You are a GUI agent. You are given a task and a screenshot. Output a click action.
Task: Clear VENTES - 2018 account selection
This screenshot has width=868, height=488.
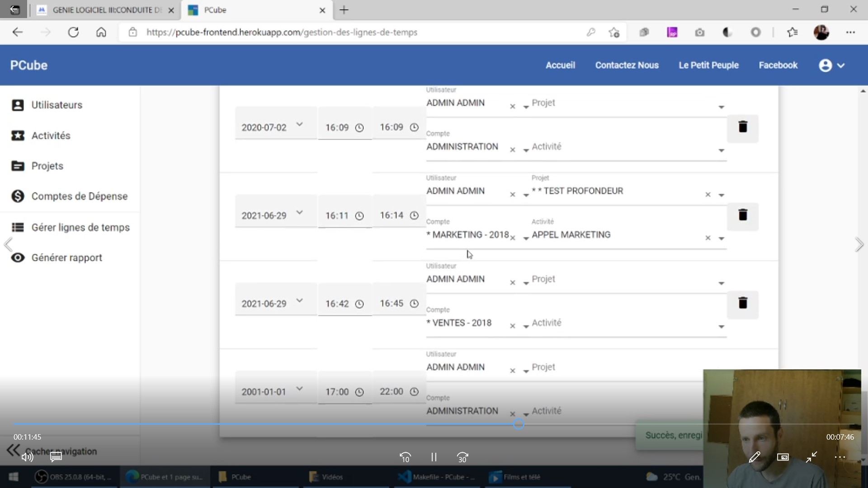[513, 326]
